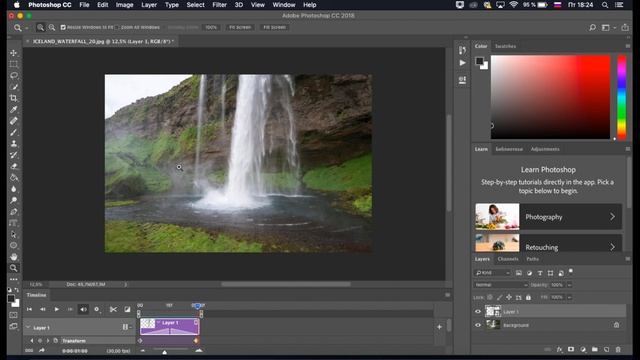Choose Zoom In mode in options bar
The height and width of the screenshot is (360, 640).
[40, 27]
